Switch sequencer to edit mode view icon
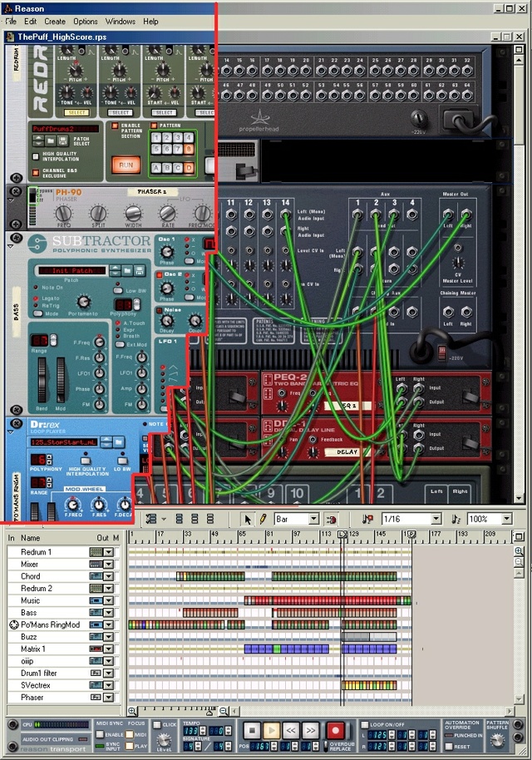 coord(151,519)
